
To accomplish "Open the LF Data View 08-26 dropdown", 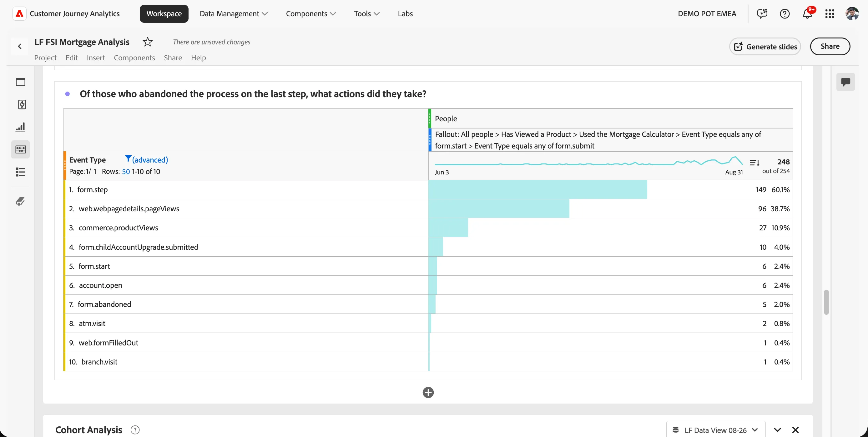I will (715, 430).
